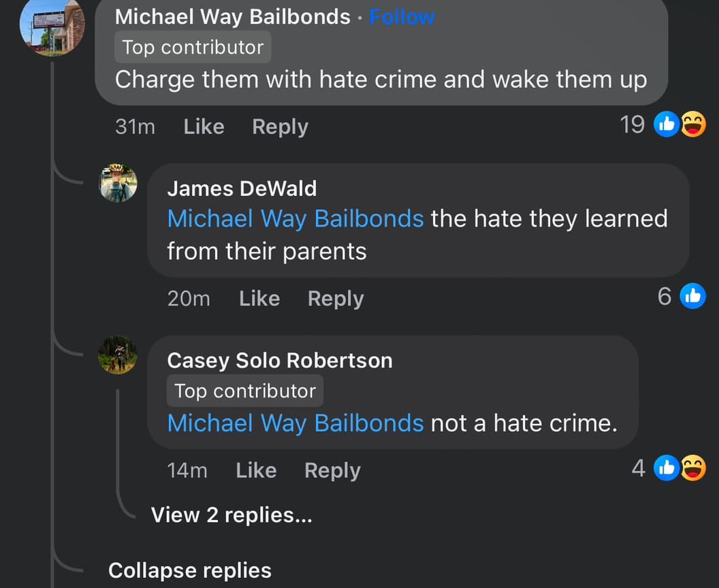Click thumbs-up reaction on James DeWald's reply
The width and height of the screenshot is (719, 588).
(x=693, y=296)
